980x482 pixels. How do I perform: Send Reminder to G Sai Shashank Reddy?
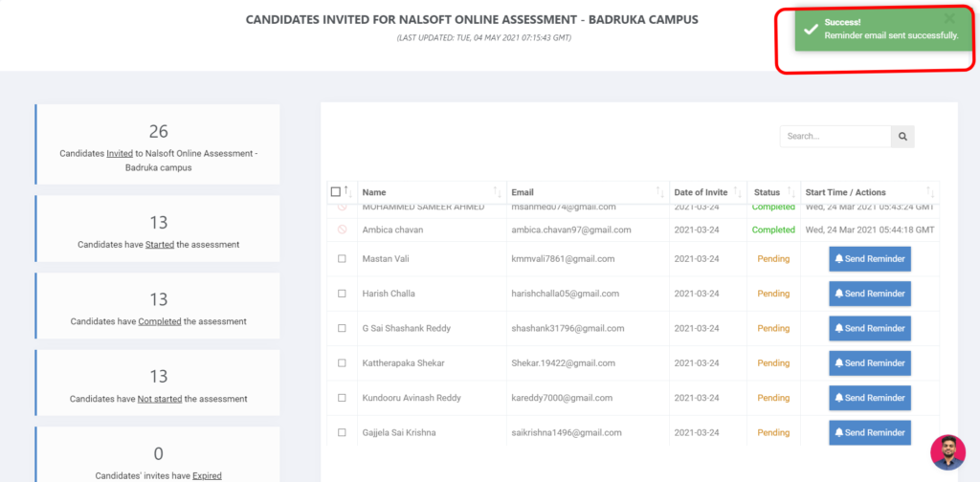click(870, 328)
